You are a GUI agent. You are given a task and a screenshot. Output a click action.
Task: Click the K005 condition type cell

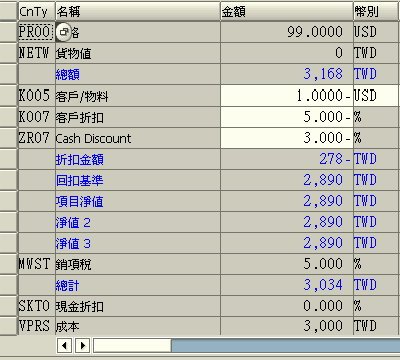[x=36, y=96]
